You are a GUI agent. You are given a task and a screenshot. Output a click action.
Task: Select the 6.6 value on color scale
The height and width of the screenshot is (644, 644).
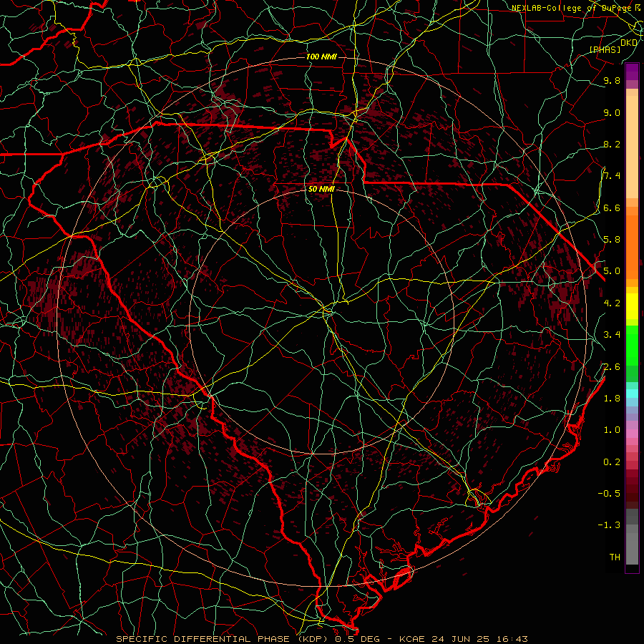pos(612,208)
